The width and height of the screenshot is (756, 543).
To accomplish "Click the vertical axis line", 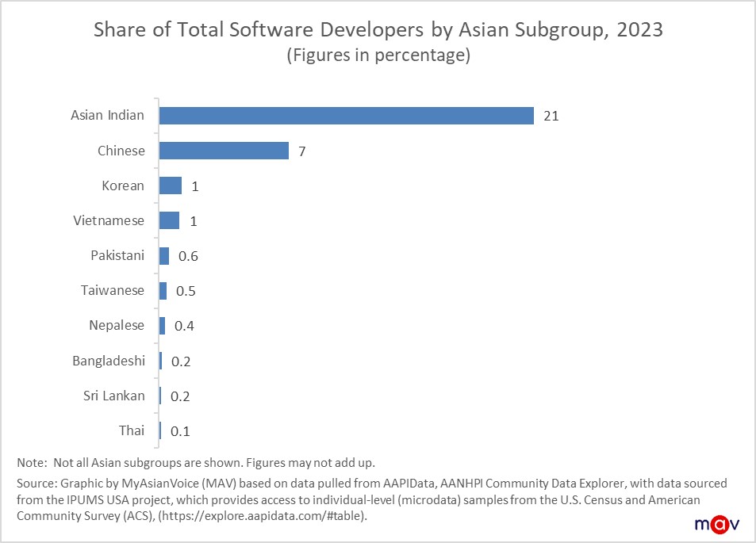I will (x=156, y=270).
